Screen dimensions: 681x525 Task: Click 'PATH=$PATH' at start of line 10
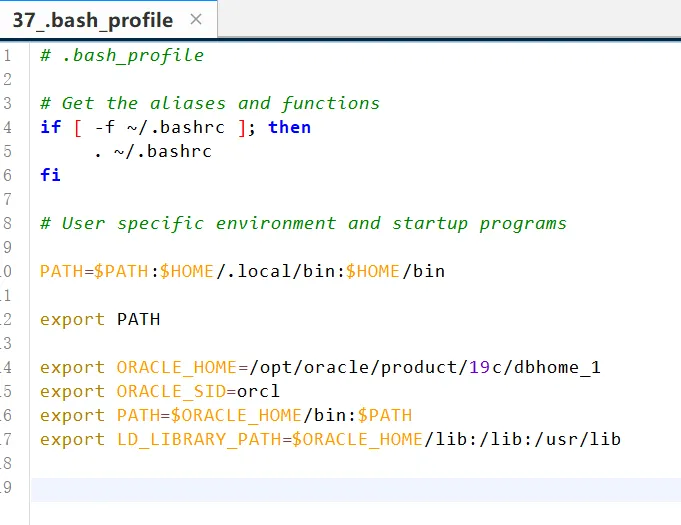(x=94, y=271)
